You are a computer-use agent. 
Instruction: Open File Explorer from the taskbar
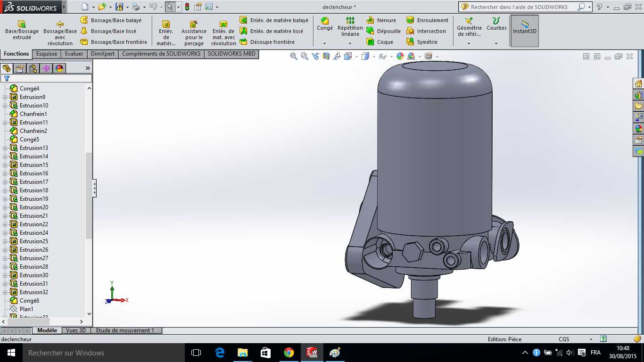pyautogui.click(x=242, y=353)
